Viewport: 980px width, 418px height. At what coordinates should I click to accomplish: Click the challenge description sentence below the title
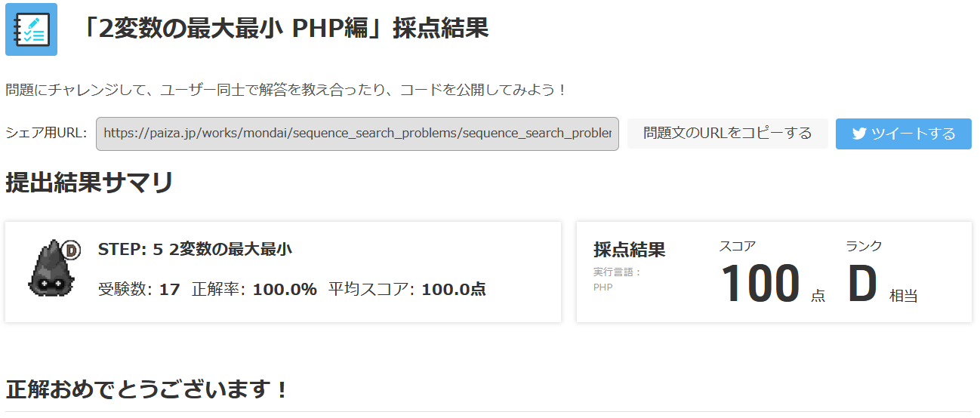pyautogui.click(x=286, y=91)
